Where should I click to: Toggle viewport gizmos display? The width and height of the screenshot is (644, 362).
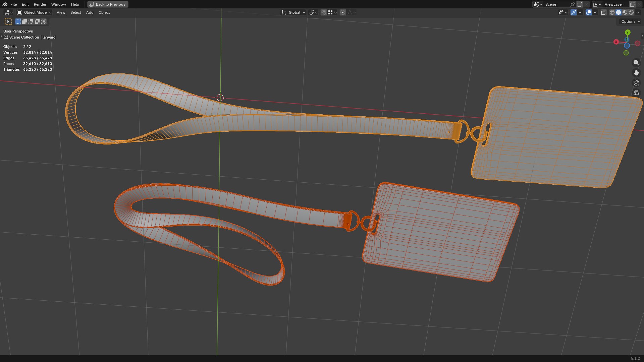point(574,12)
